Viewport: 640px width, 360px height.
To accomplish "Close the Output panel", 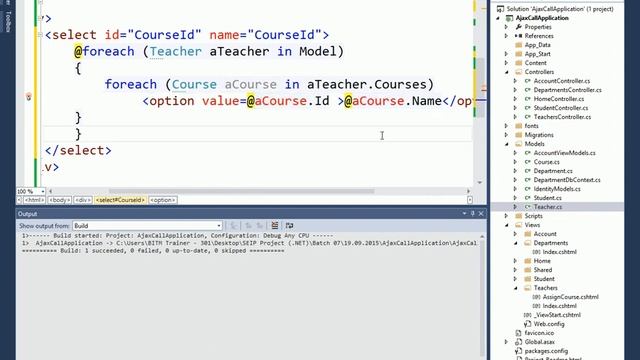I will coord(481,213).
